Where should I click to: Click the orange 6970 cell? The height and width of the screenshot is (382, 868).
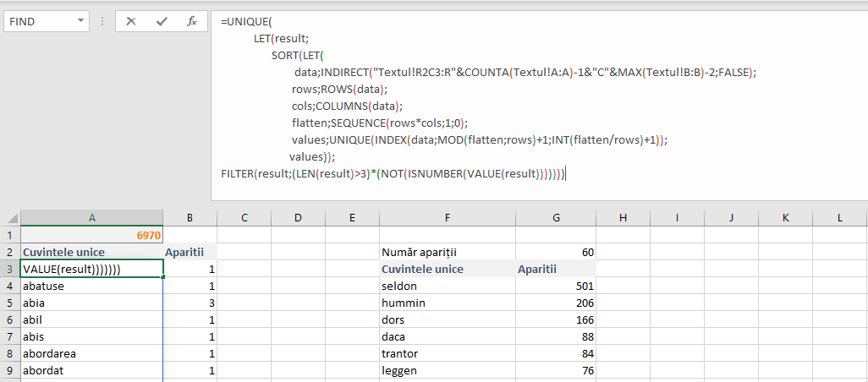pyautogui.click(x=91, y=236)
